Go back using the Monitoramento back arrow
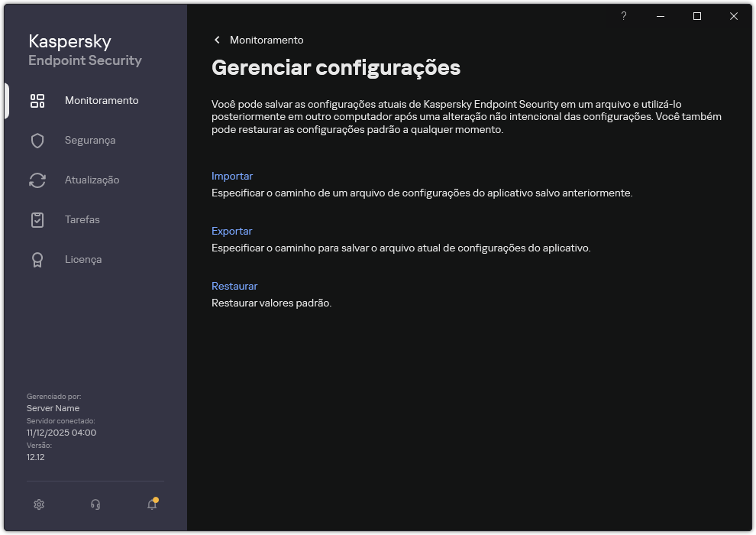This screenshot has width=756, height=535. (x=217, y=40)
